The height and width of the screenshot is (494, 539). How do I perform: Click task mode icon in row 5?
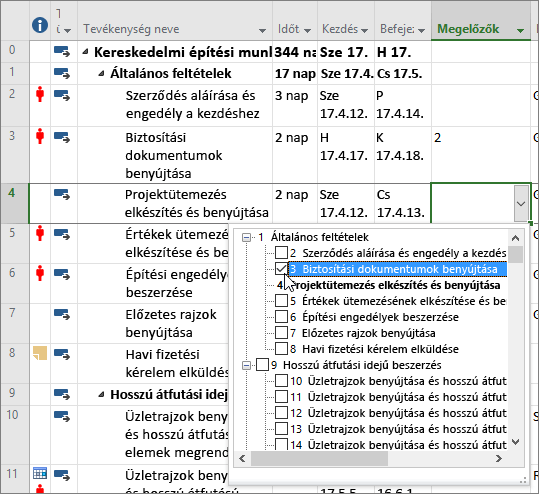pyautogui.click(x=62, y=234)
